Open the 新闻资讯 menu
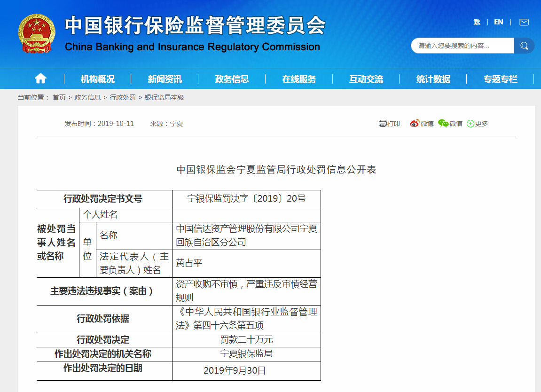 [x=165, y=79]
